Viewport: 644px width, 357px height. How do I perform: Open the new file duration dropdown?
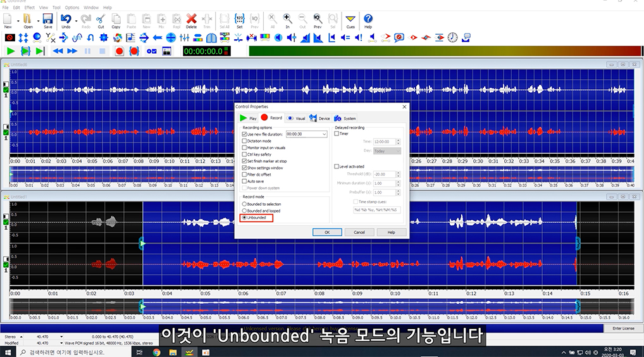click(x=324, y=134)
